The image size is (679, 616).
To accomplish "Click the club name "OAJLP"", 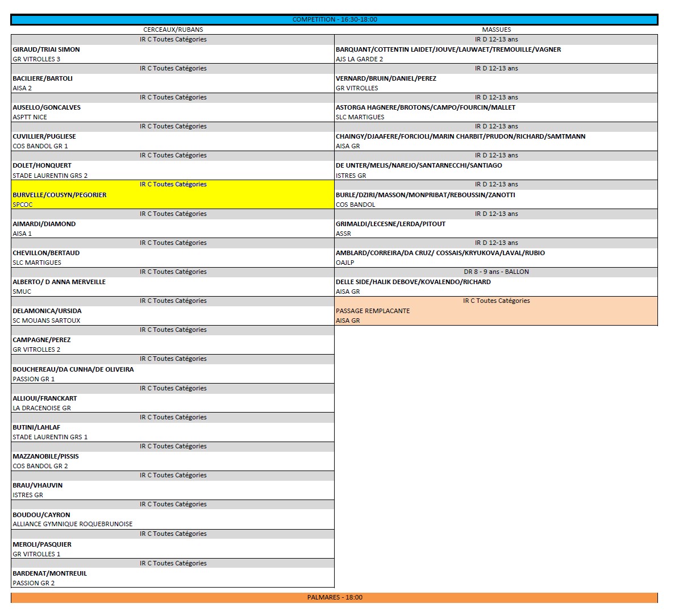I will (x=345, y=263).
